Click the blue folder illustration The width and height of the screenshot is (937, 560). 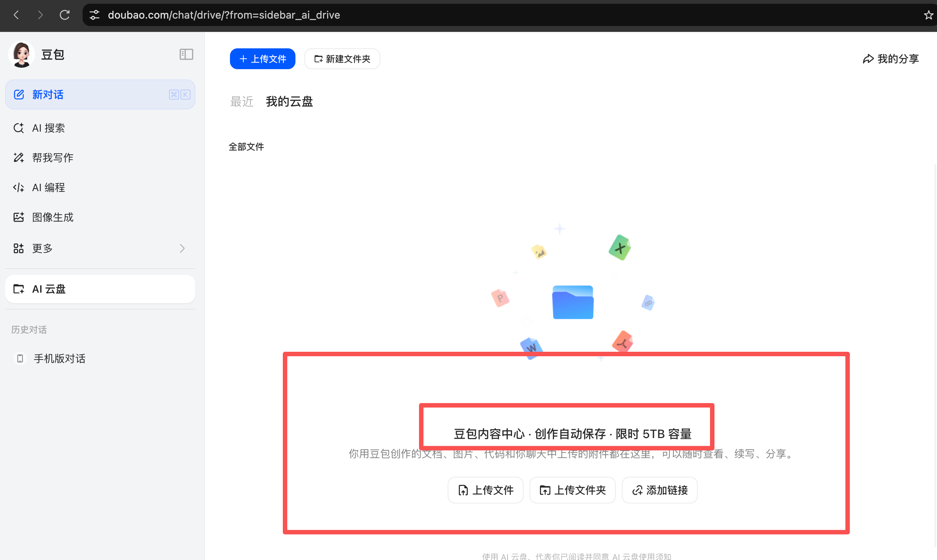coord(573,302)
